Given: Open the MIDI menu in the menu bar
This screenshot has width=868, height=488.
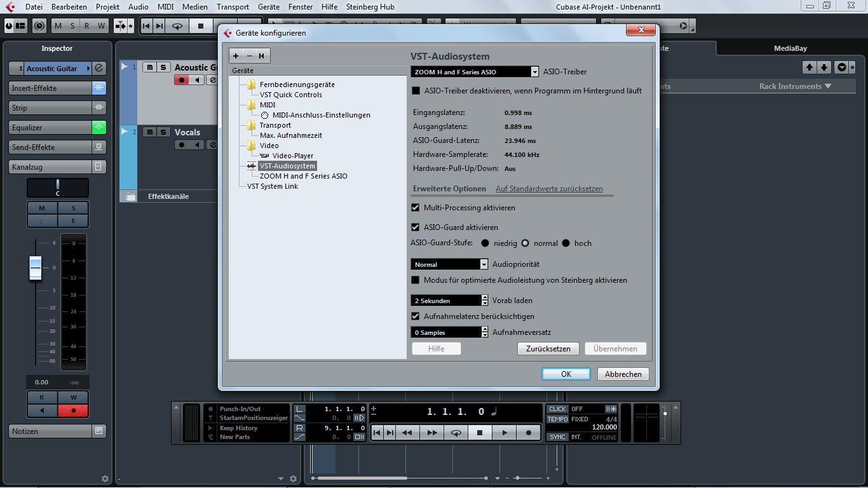Looking at the screenshot, I should (x=165, y=7).
